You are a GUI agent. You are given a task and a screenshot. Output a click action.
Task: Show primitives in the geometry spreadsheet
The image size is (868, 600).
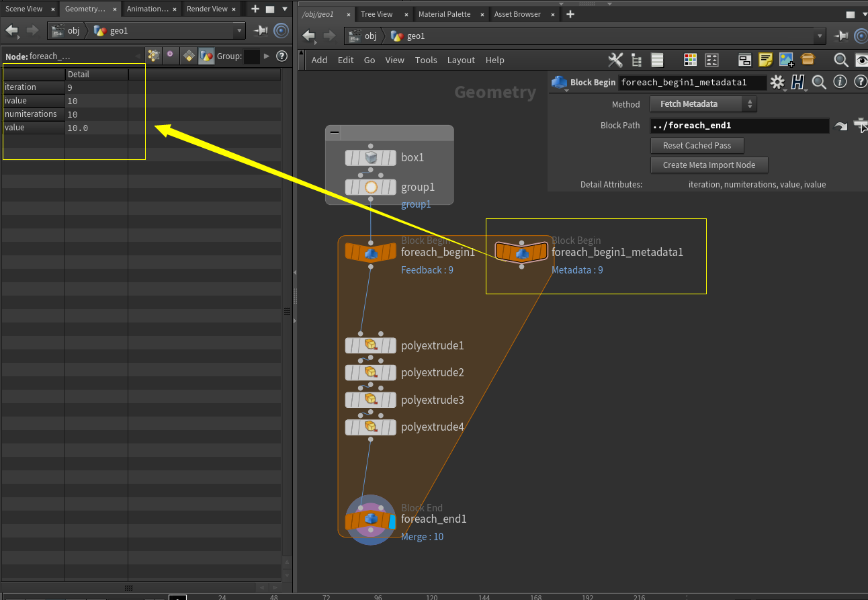pos(189,56)
